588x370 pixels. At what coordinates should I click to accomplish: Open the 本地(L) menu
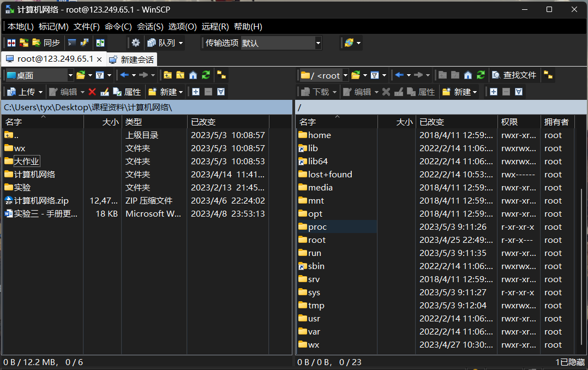[x=20, y=27]
